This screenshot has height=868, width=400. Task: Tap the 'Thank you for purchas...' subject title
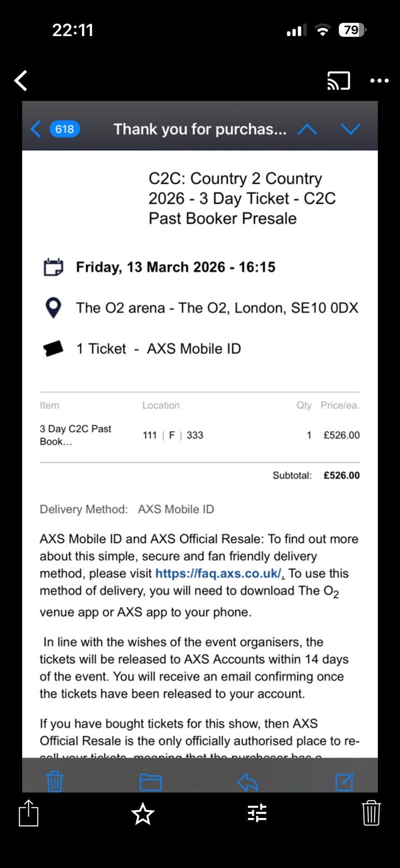tap(200, 130)
